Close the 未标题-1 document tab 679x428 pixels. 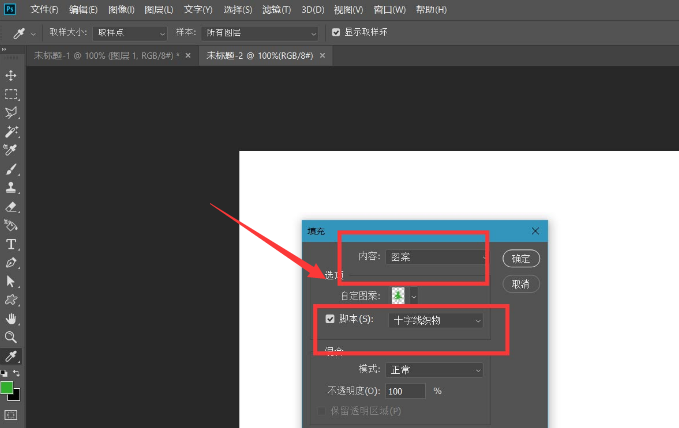pos(188,55)
